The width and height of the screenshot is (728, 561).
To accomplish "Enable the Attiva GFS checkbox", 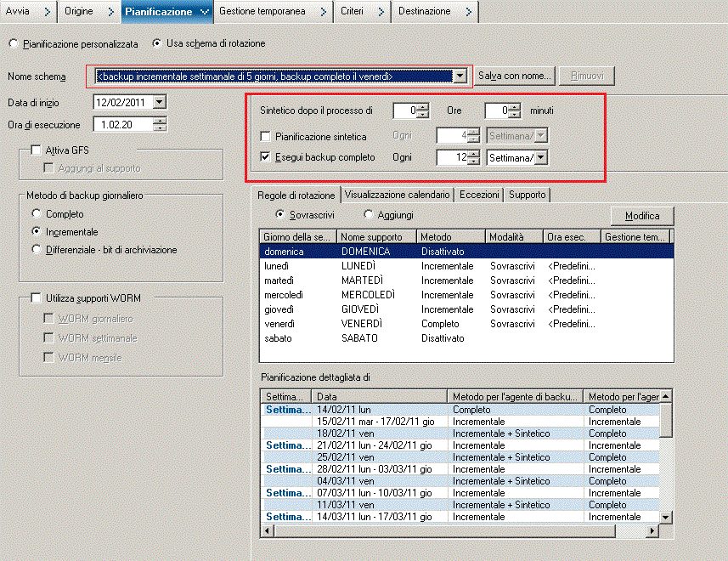I will (x=36, y=150).
